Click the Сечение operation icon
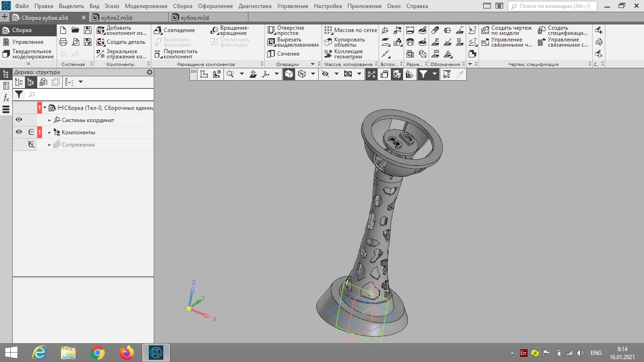The height and width of the screenshot is (362, 644). pos(283,53)
